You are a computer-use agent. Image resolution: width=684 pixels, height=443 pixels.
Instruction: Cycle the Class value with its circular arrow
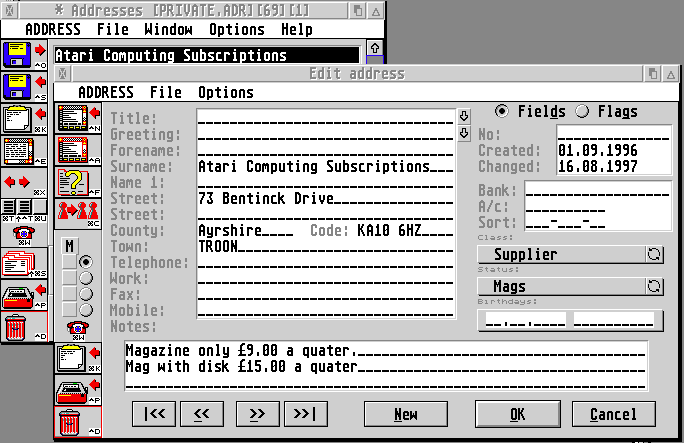(x=654, y=255)
